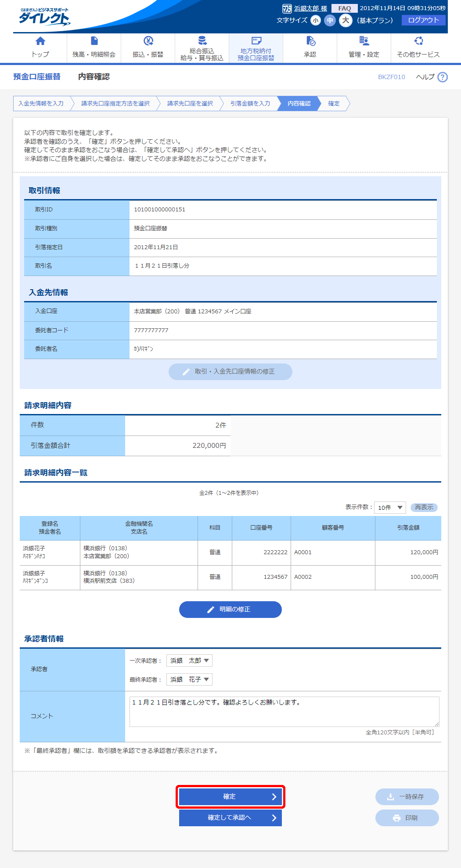Click the comment text area
Viewport: 461px width, 868px height.
pos(284,712)
